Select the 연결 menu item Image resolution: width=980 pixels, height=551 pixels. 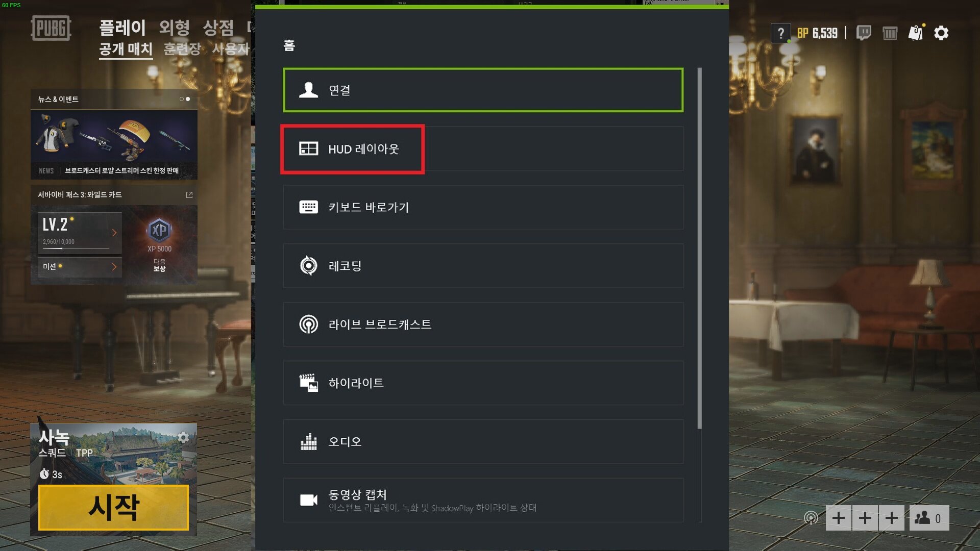pyautogui.click(x=483, y=90)
